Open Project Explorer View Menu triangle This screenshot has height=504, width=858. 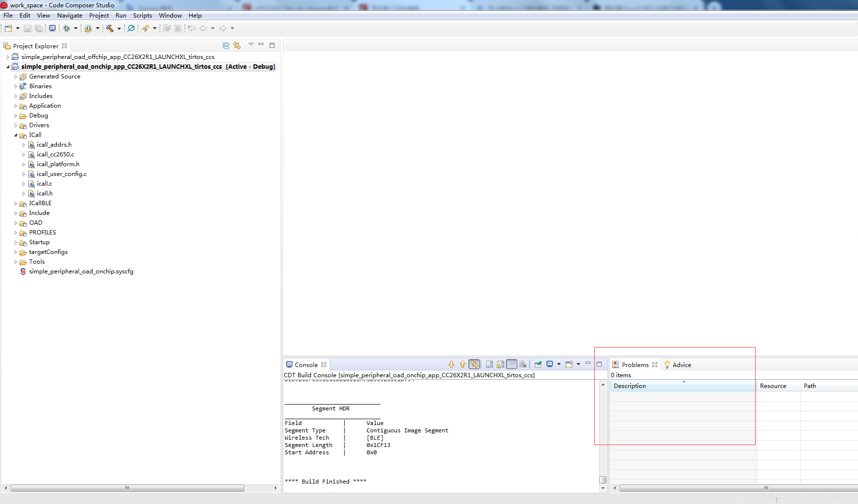tap(251, 44)
